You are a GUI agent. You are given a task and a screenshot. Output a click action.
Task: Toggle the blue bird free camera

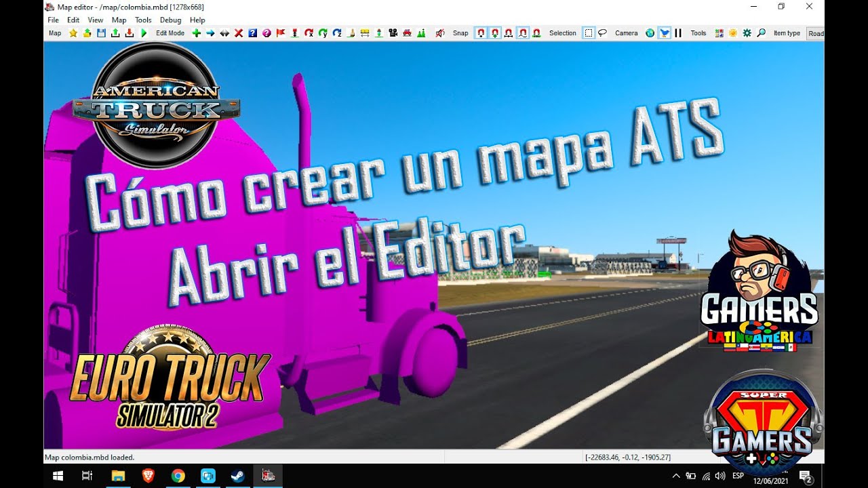pos(665,33)
